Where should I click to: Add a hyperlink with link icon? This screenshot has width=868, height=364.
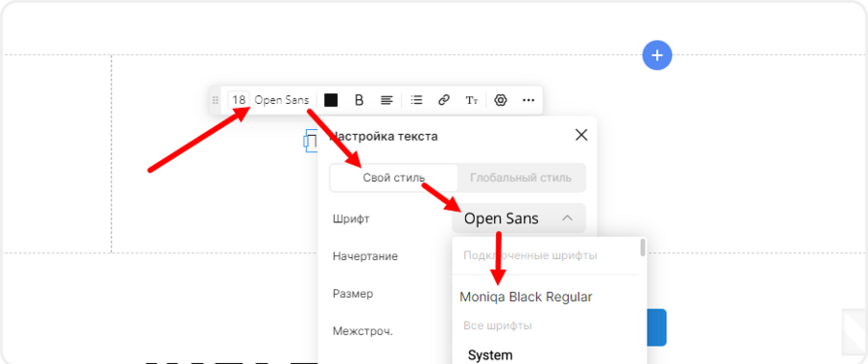point(444,100)
